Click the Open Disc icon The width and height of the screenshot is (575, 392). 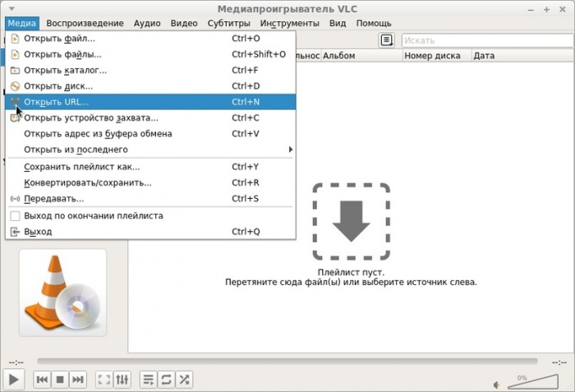tap(15, 86)
